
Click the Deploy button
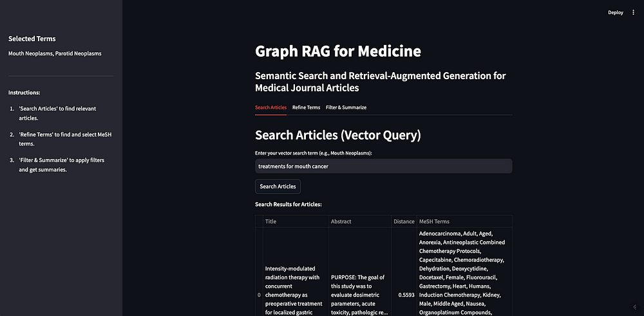point(615,12)
